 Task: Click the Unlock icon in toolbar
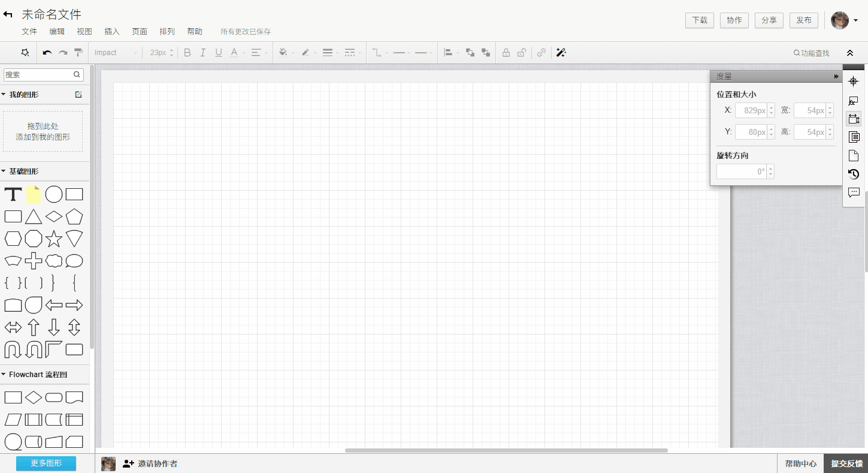coord(522,53)
